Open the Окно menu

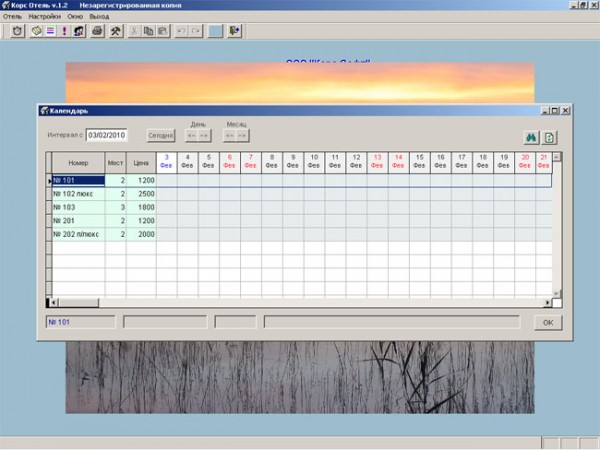[x=75, y=17]
